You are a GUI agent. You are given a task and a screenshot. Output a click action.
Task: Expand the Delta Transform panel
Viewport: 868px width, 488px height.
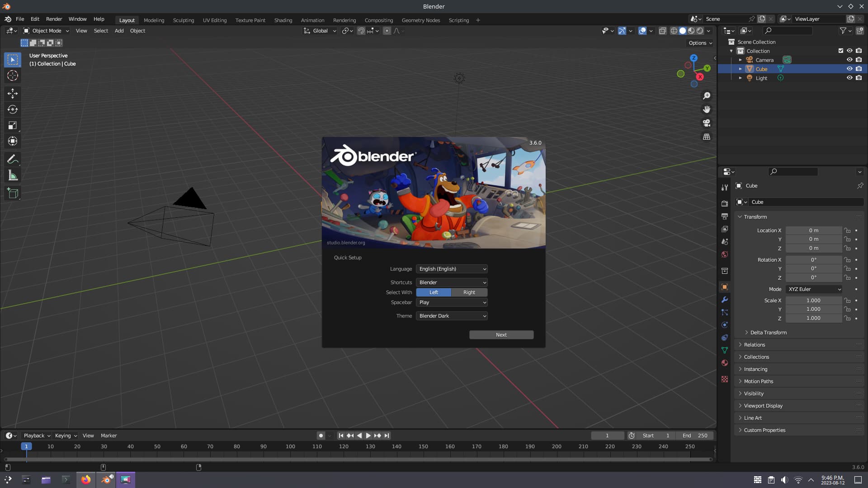click(x=768, y=333)
